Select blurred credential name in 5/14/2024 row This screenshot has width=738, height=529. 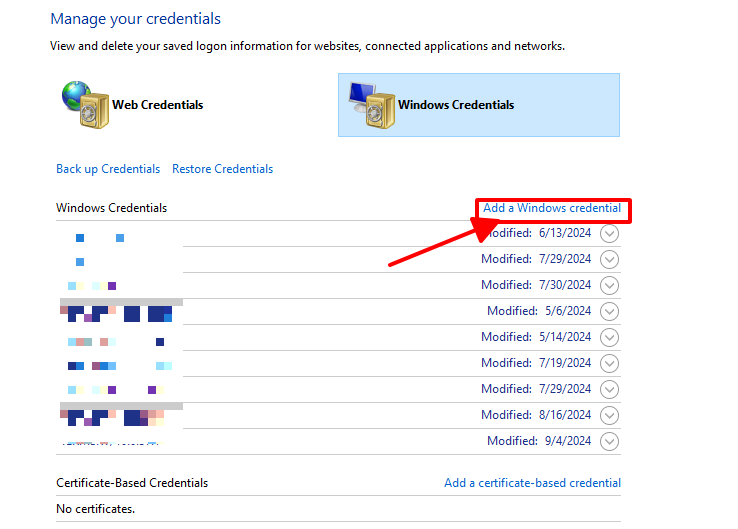tap(120, 338)
